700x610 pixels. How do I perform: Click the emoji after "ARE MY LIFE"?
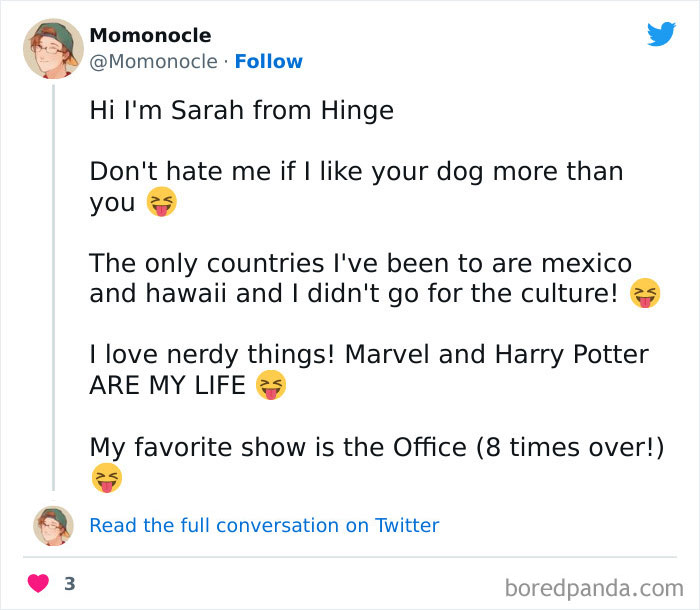tap(271, 385)
